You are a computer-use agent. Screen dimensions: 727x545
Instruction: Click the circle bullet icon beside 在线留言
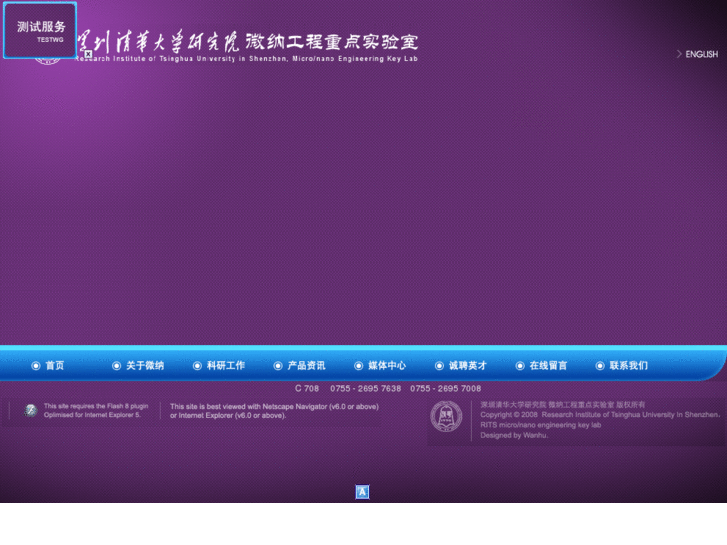pos(520,366)
